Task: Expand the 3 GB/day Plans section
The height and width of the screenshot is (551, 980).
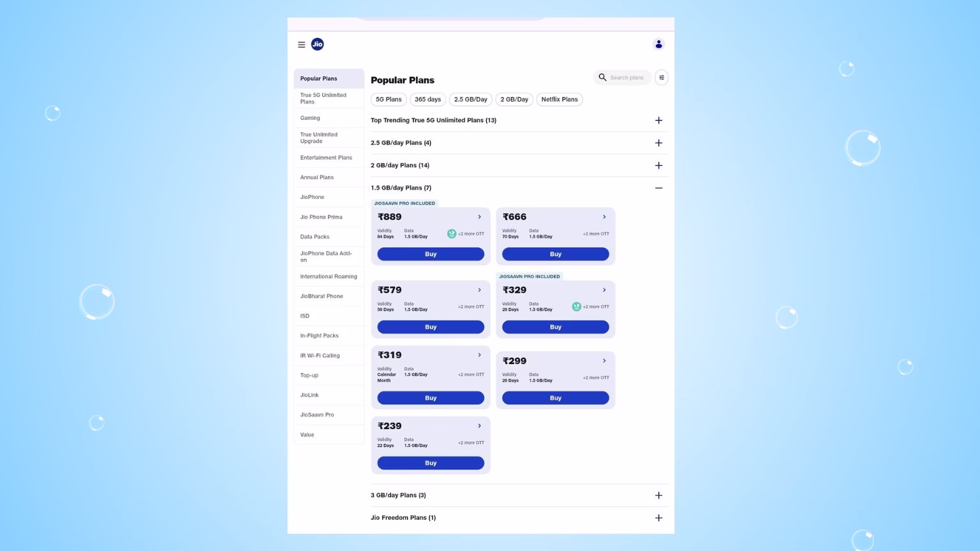Action: point(658,496)
